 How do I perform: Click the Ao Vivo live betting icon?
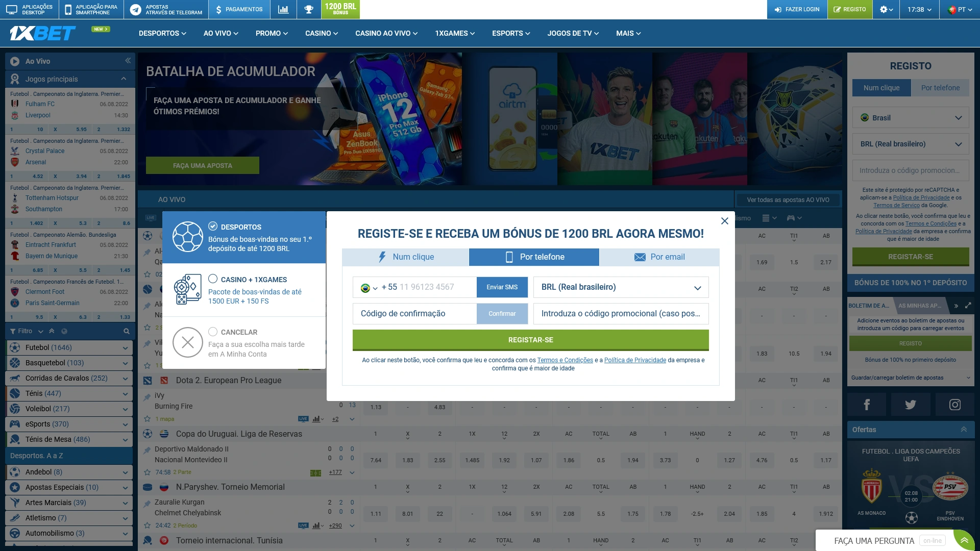click(x=15, y=61)
